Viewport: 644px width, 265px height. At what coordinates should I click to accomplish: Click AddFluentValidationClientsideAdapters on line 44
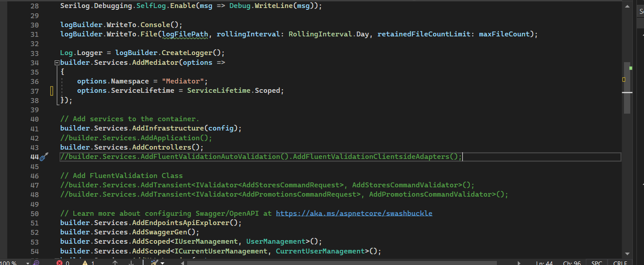click(x=371, y=157)
